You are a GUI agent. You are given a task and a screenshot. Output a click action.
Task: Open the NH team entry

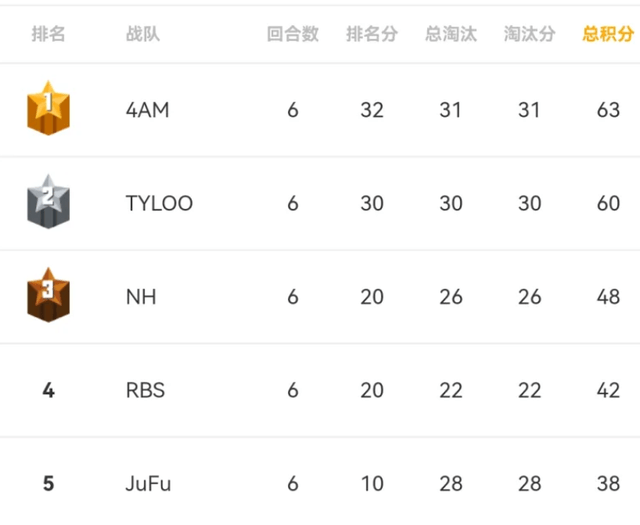click(x=141, y=297)
